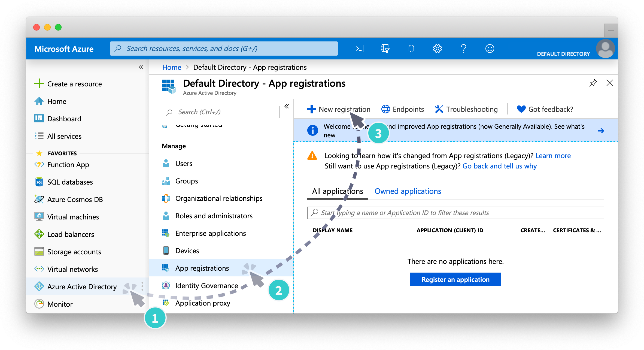Open more options dots beside Azure Active Directory
Screen dimensions: 644x350
tap(142, 286)
